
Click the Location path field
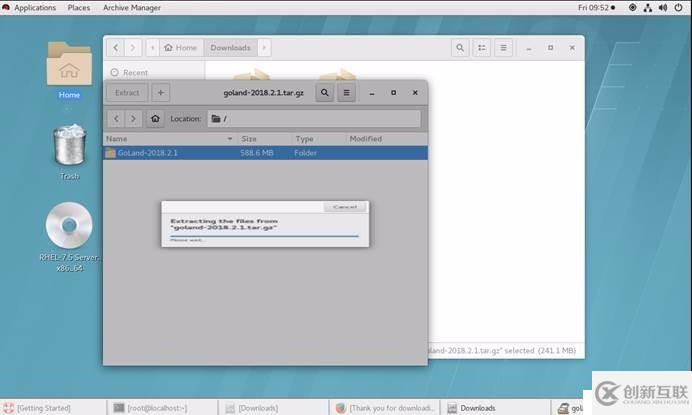pos(314,118)
